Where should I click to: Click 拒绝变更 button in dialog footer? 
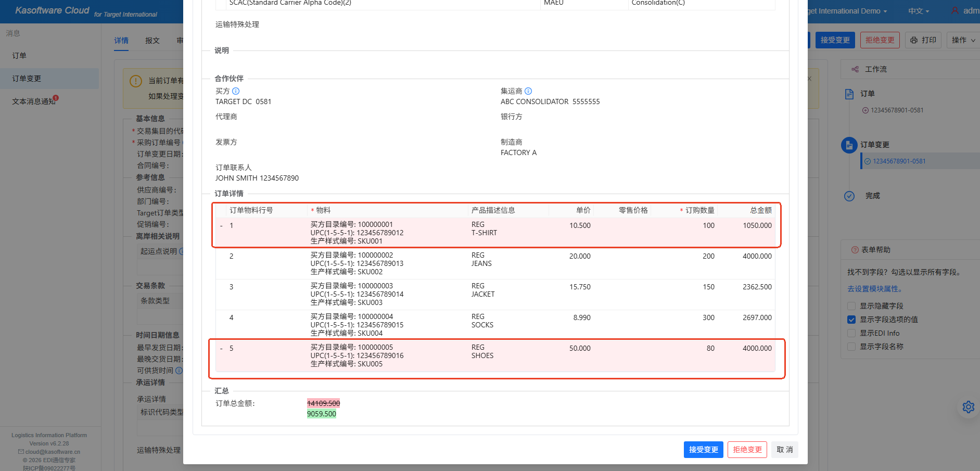point(747,450)
